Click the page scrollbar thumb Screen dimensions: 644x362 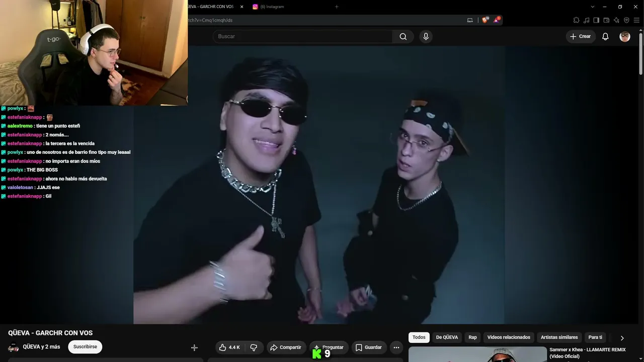pos(640,54)
